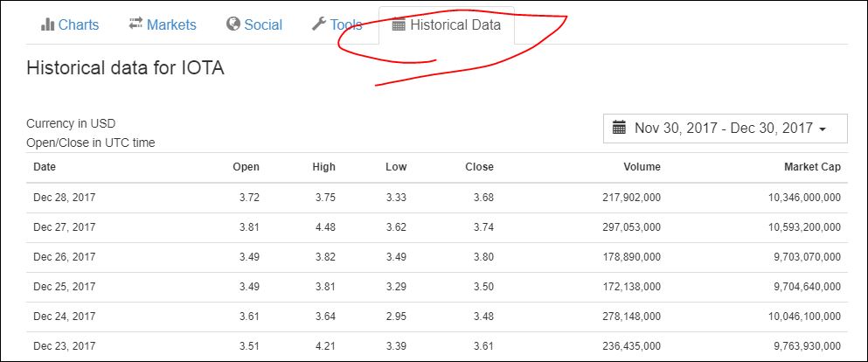Open the Nov 30 - Dec 30 date range dropdown
This screenshot has width=868, height=362.
point(726,129)
